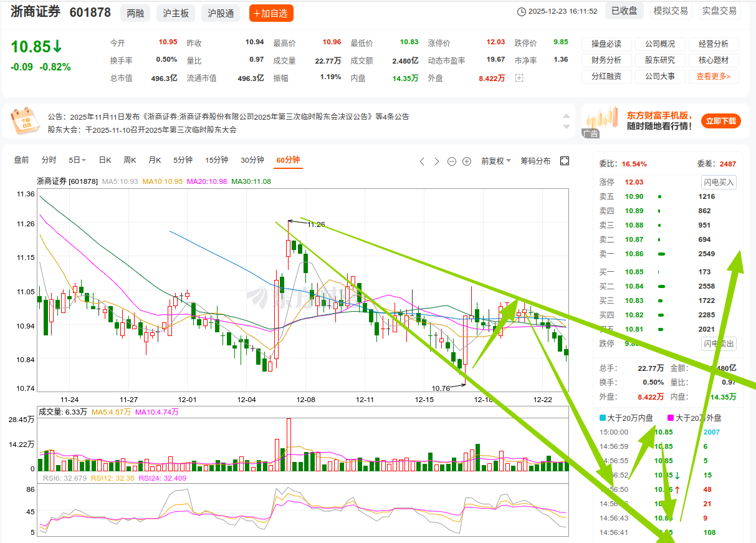Open the 前复权 adjustment dropdown
This screenshot has height=543, width=756.
point(496,161)
